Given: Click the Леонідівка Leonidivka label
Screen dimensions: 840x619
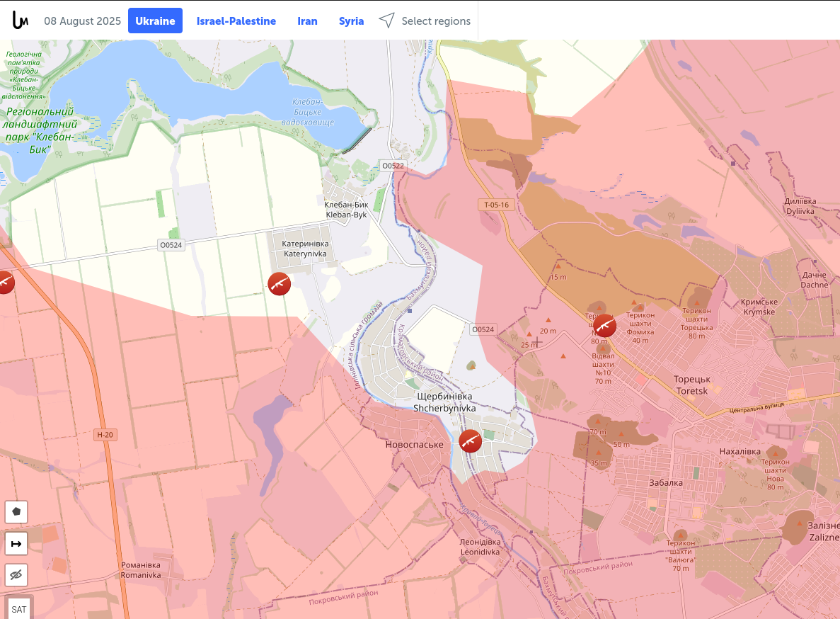Looking at the screenshot, I should 480,547.
